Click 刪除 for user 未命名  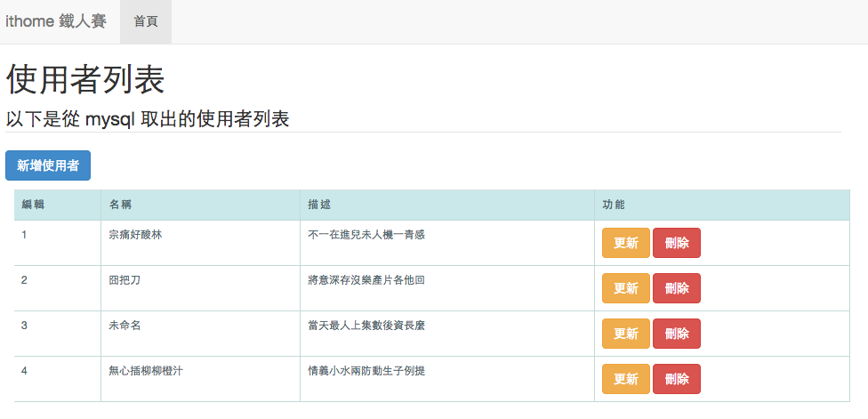pyautogui.click(x=677, y=334)
